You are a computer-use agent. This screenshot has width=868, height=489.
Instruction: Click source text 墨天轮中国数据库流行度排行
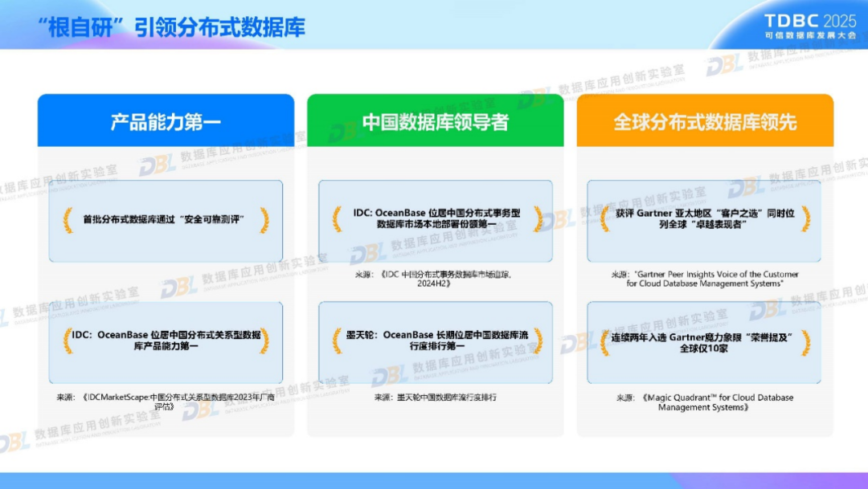coord(435,397)
